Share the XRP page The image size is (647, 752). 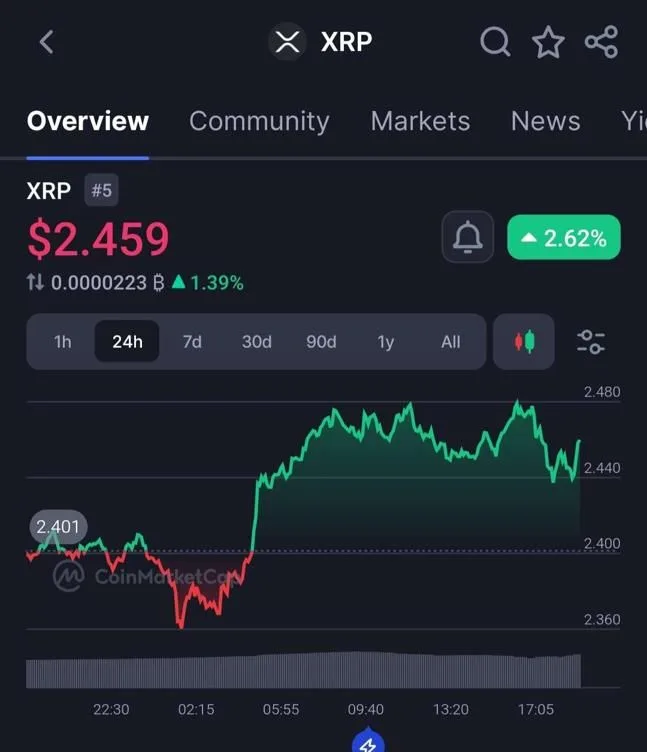coord(601,42)
